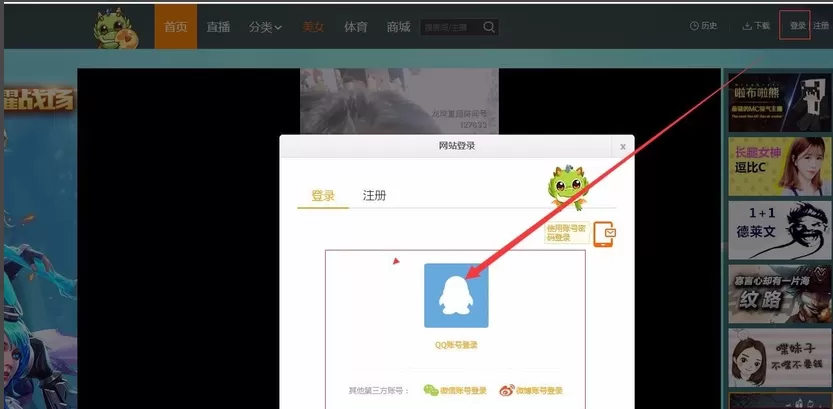Image resolution: width=833 pixels, height=409 pixels.
Task: Log in with 微信账号登录
Action: coord(455,390)
